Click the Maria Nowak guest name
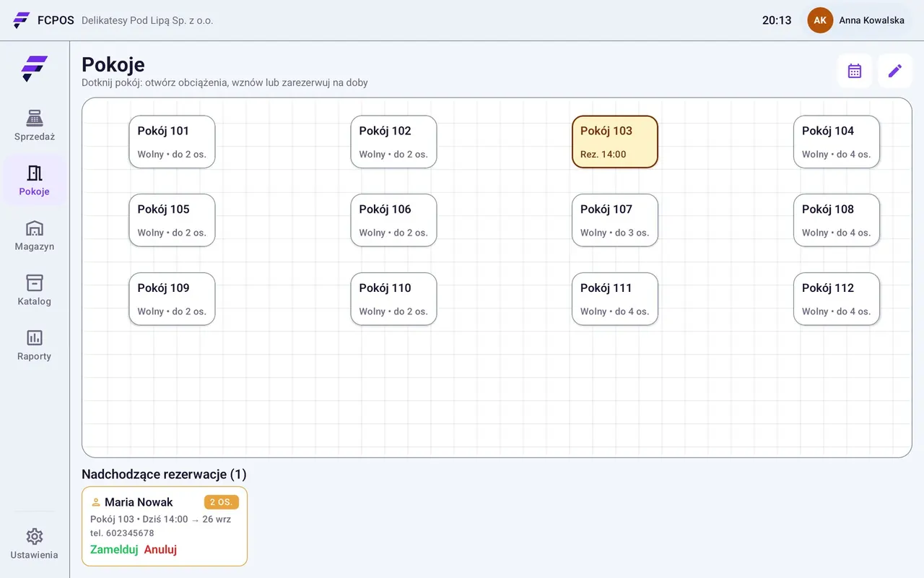The width and height of the screenshot is (924, 578). click(x=139, y=502)
